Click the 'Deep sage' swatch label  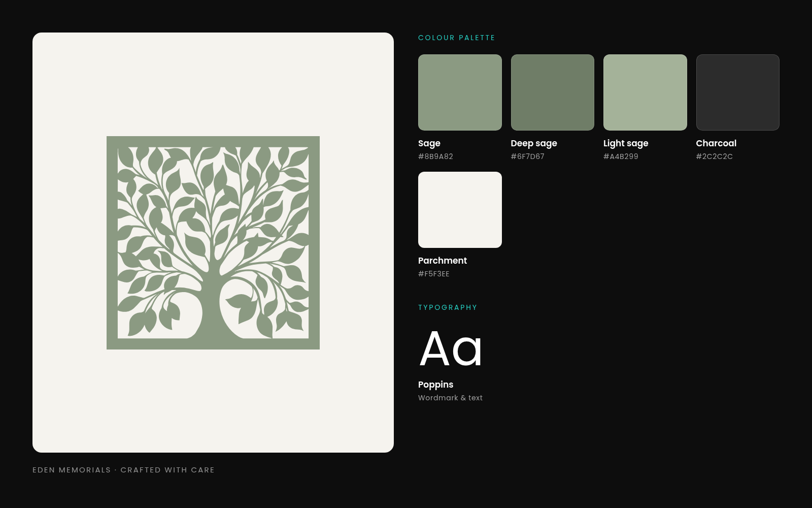(534, 143)
